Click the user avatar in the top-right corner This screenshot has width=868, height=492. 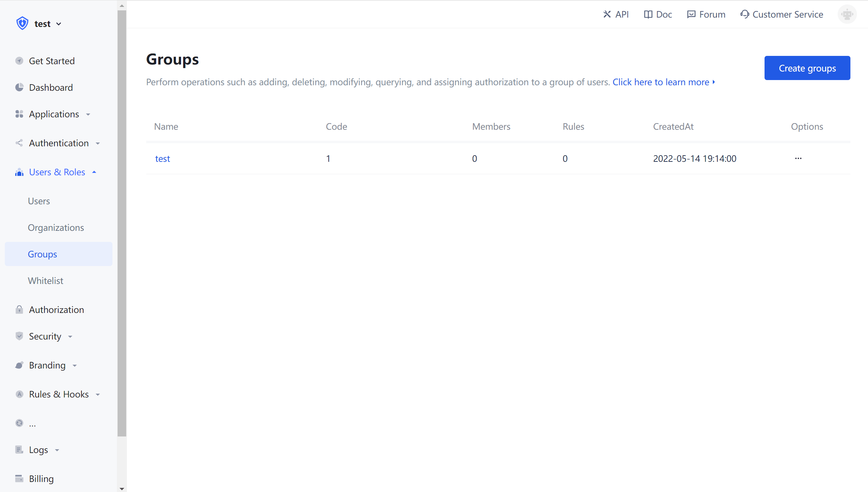pyautogui.click(x=847, y=14)
